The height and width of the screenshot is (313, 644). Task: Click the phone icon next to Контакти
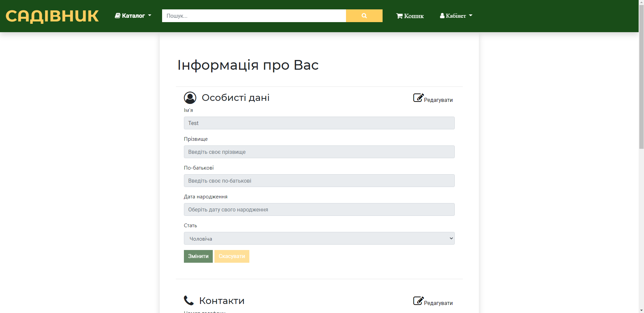[x=188, y=300]
